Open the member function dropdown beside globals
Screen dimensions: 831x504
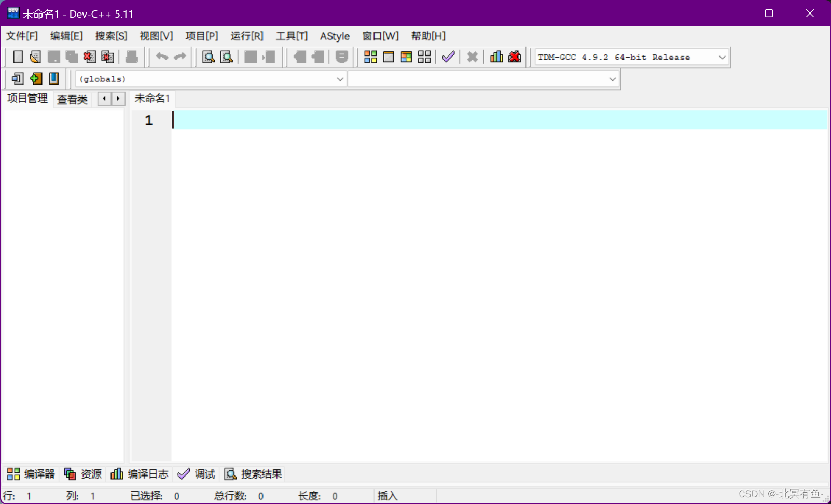point(612,79)
